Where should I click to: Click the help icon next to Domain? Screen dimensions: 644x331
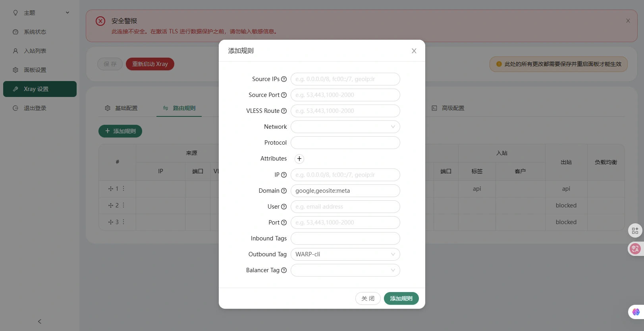pos(284,191)
